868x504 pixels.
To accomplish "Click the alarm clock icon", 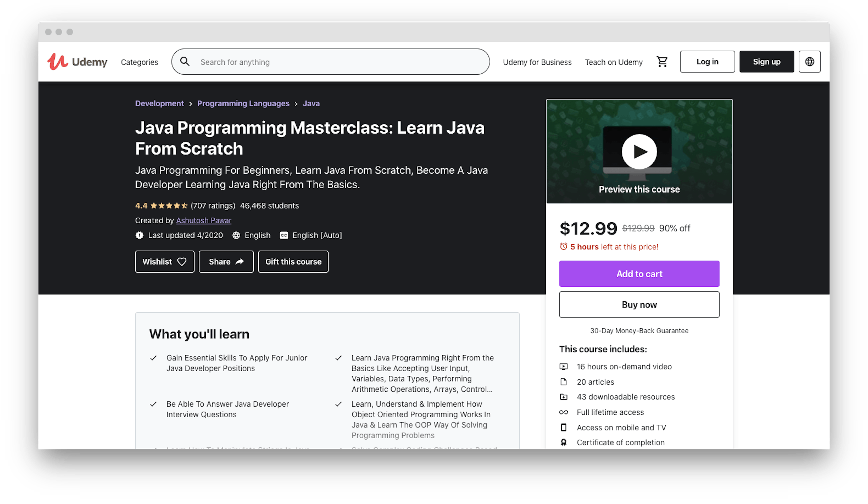I will (x=563, y=246).
